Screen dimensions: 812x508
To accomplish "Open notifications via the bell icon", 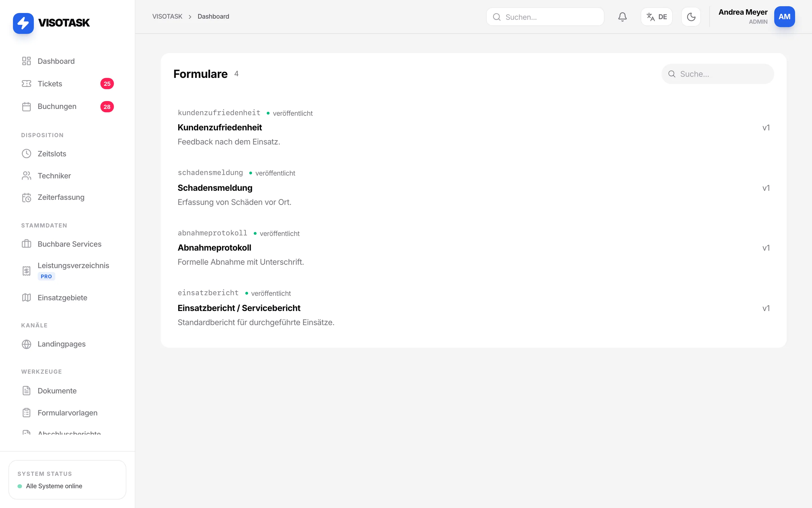I will point(623,17).
